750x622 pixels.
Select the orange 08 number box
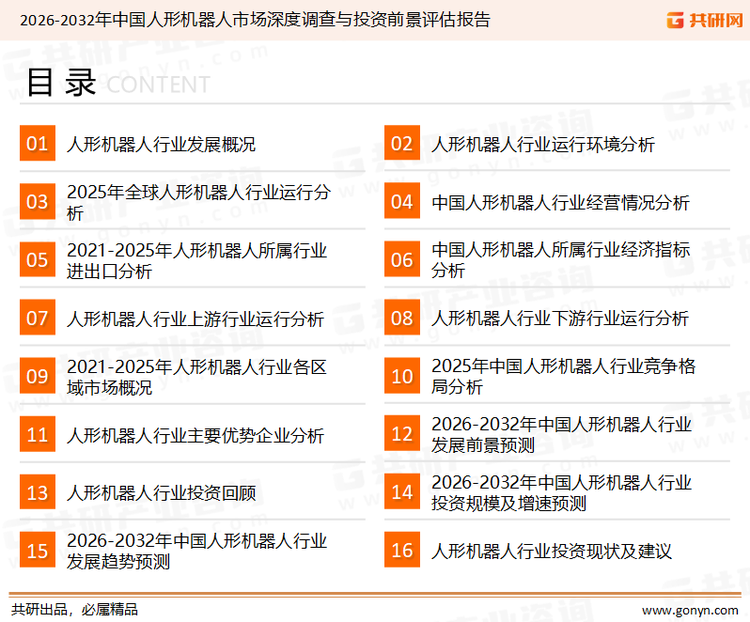(x=402, y=319)
